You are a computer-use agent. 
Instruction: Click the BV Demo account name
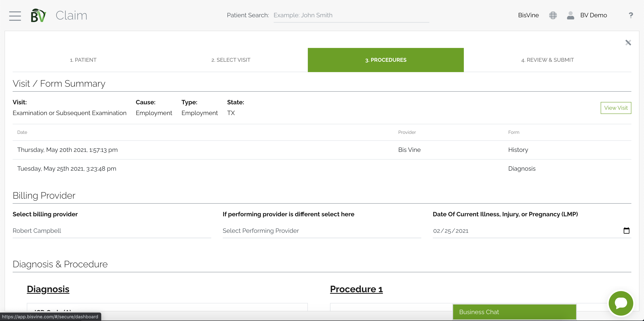(x=593, y=15)
